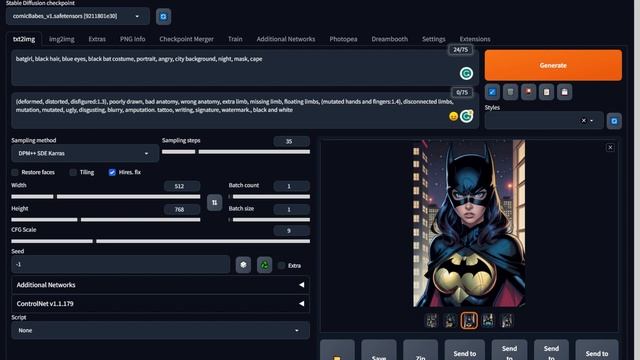The width and height of the screenshot is (640, 360).
Task: Click the Width value field showing 512
Action: coord(182,186)
